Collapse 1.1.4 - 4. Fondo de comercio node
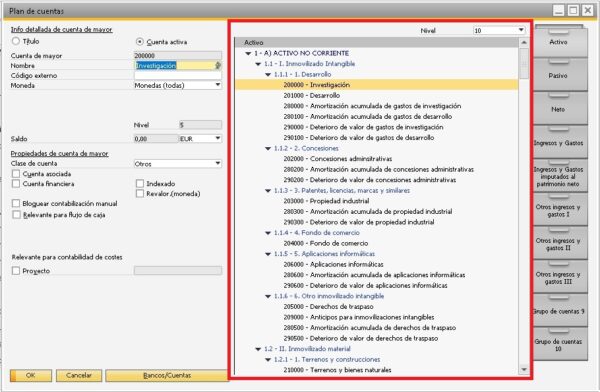 pyautogui.click(x=268, y=233)
